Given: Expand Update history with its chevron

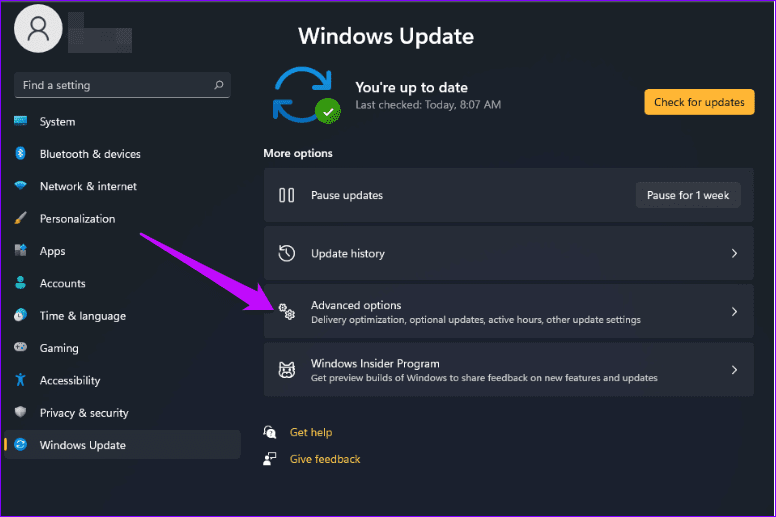Looking at the screenshot, I should click(734, 253).
